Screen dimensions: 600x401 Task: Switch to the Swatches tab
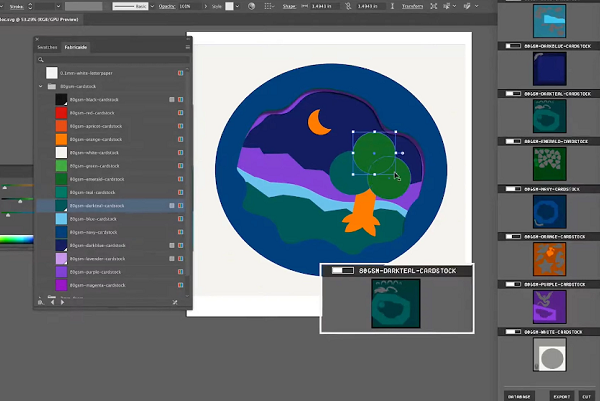tap(47, 46)
